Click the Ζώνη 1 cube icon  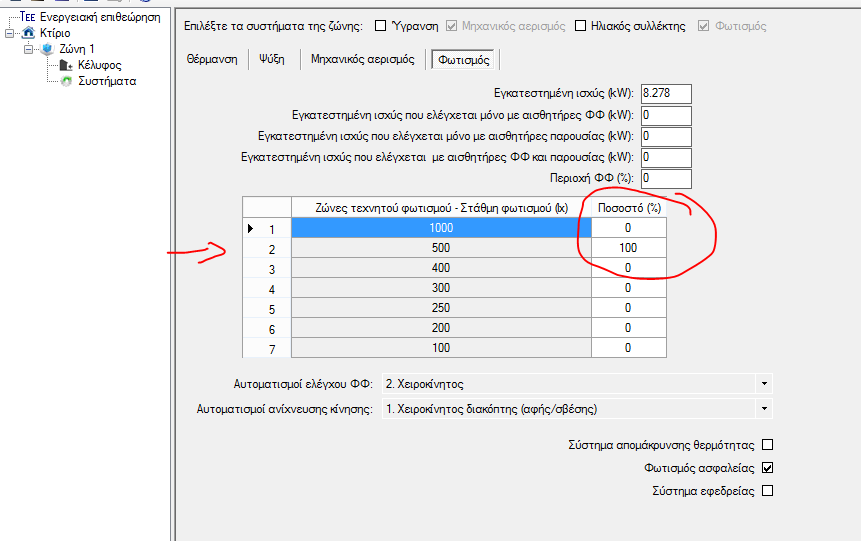coord(47,49)
